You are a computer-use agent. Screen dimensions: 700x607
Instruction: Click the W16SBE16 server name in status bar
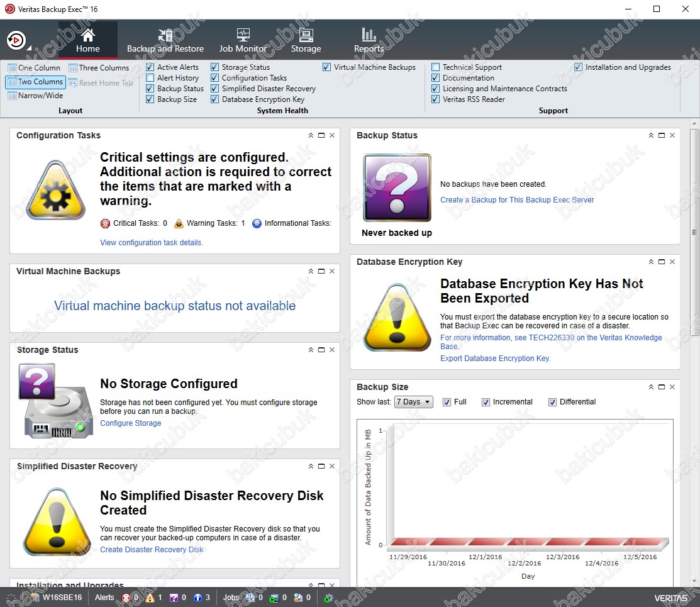coord(62,598)
